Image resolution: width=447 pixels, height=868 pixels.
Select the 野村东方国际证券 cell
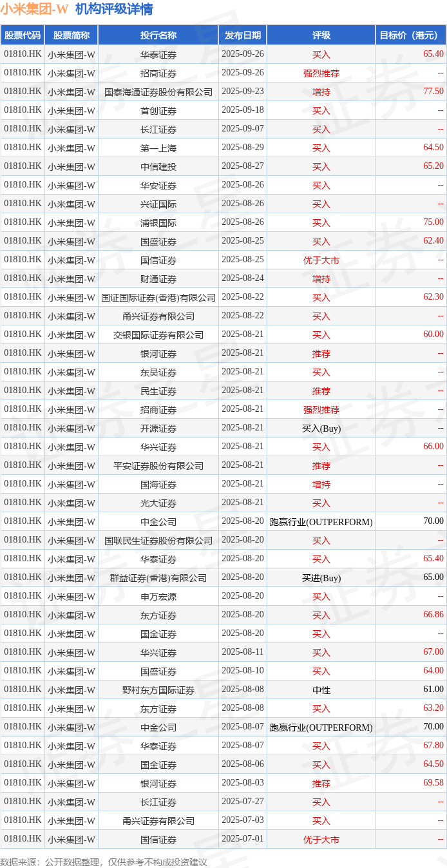pyautogui.click(x=158, y=690)
